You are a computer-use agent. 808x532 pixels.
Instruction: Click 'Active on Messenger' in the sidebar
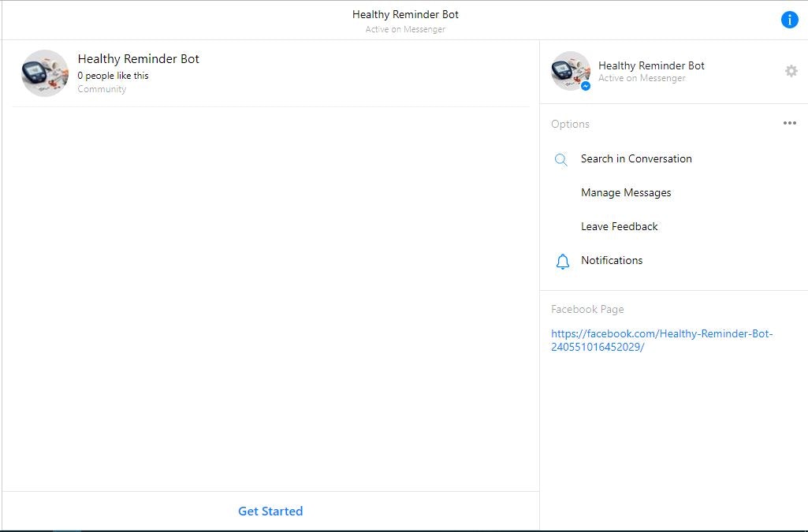(642, 78)
